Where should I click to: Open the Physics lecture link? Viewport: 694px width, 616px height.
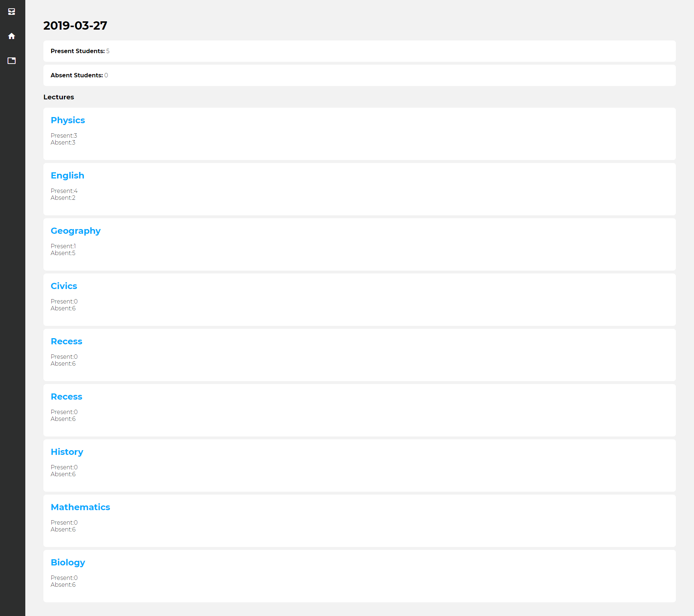pyautogui.click(x=68, y=120)
